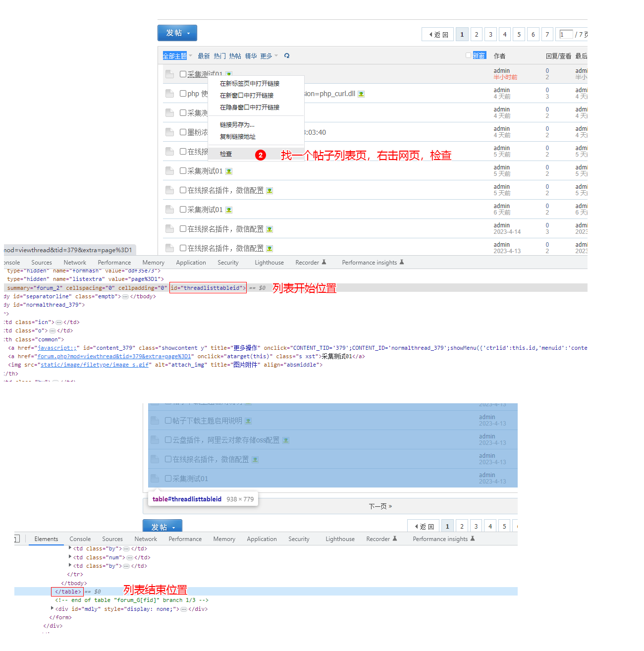Click folder icon of 采集测试01 row in highlighted list
The image size is (644, 651).
(155, 479)
